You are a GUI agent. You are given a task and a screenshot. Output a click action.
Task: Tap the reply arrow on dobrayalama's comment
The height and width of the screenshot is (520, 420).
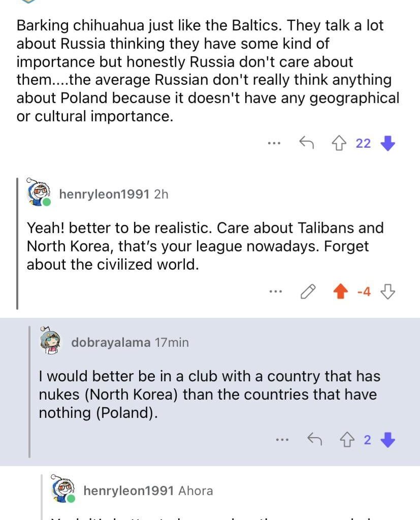pyautogui.click(x=315, y=439)
